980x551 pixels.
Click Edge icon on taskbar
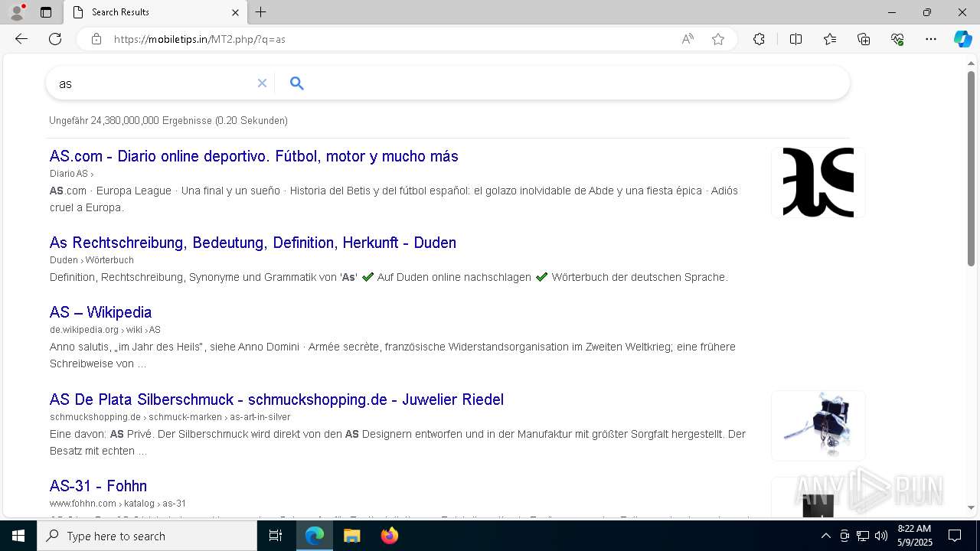pos(315,536)
